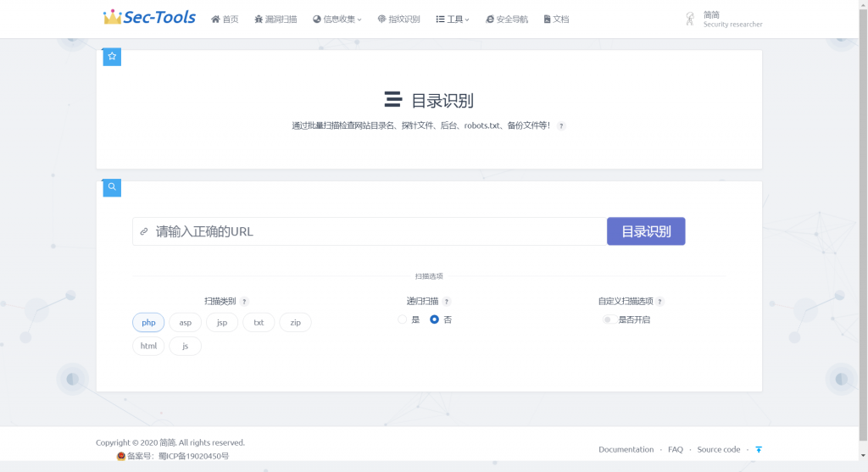Click the scrollbar down arrow

tap(863, 456)
